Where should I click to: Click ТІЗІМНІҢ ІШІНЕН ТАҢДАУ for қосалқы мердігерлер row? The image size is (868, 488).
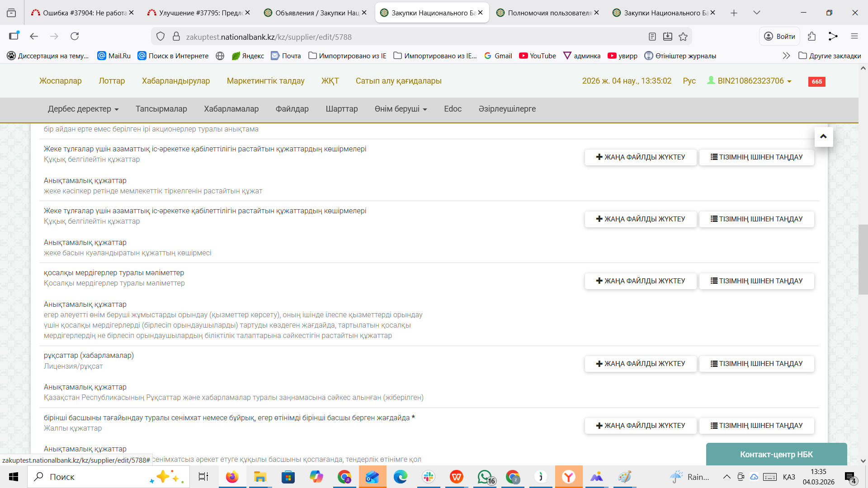[756, 281]
